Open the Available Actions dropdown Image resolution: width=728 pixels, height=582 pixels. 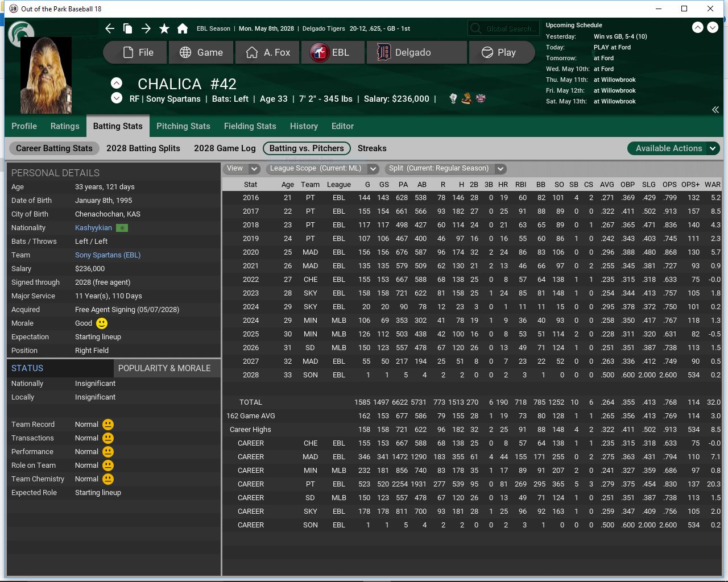click(x=673, y=148)
